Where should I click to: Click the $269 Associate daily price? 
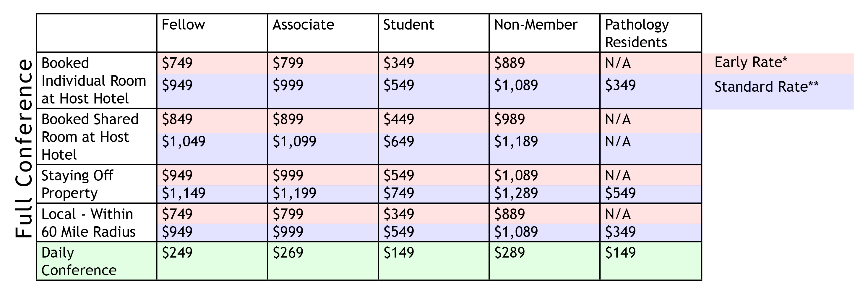[288, 253]
